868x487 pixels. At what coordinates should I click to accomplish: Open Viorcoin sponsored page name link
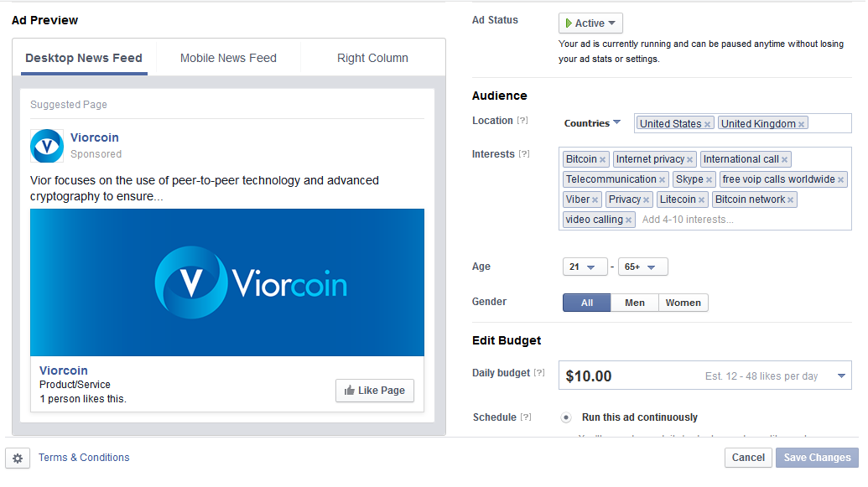95,137
